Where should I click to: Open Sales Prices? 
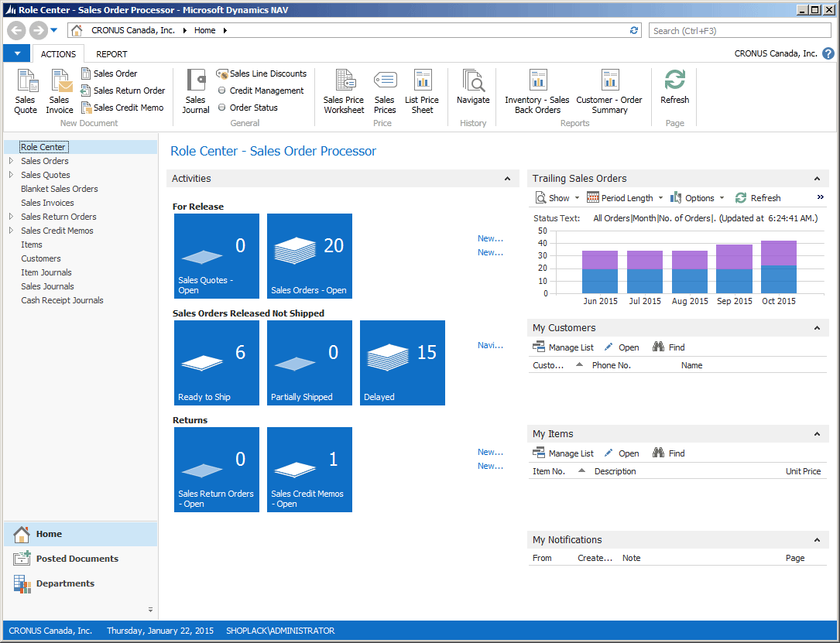pyautogui.click(x=385, y=91)
